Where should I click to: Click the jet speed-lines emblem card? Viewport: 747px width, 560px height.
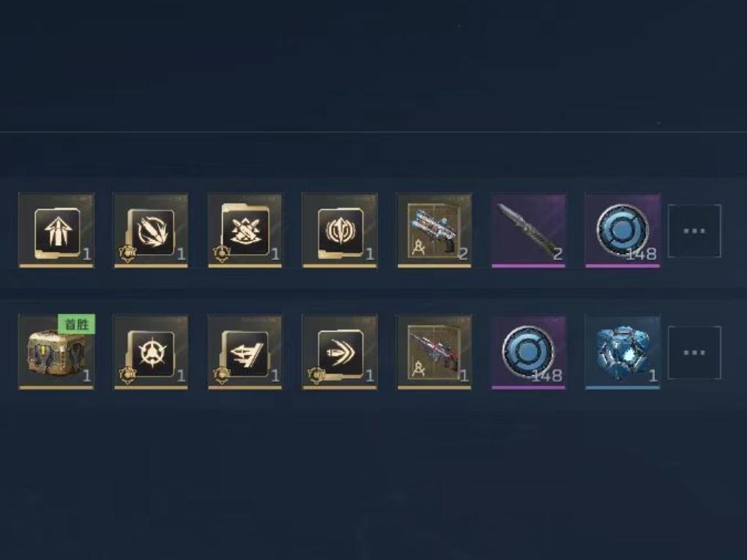245,352
